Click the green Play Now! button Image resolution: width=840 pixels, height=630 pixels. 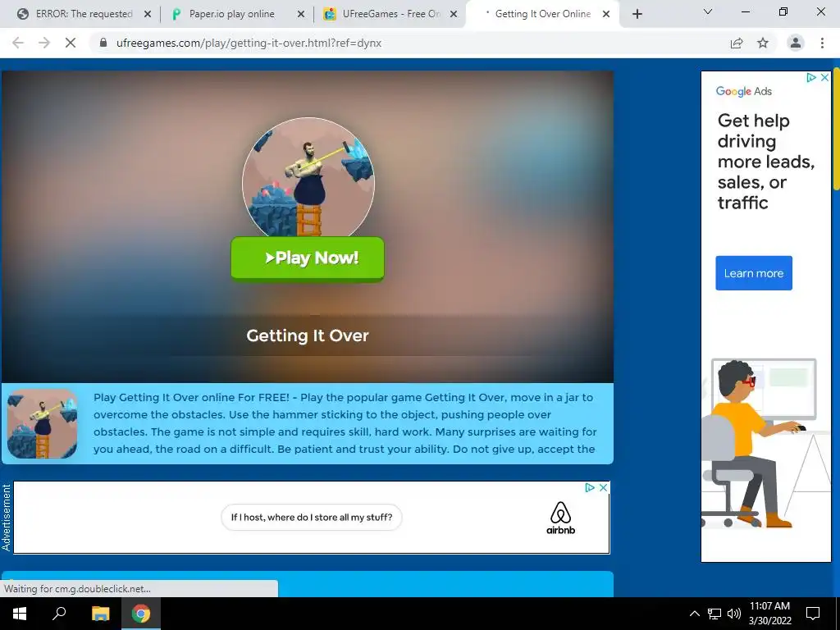(x=308, y=258)
